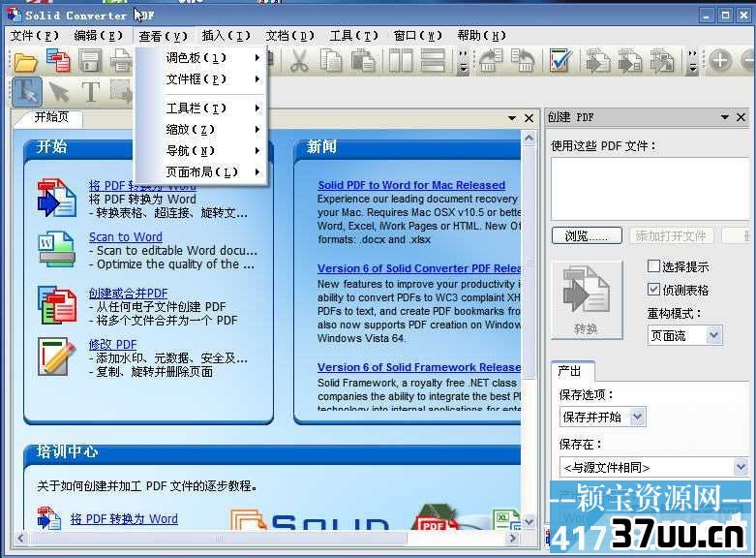Click the Cut scissors icon
The width and height of the screenshot is (756, 558).
[298, 62]
